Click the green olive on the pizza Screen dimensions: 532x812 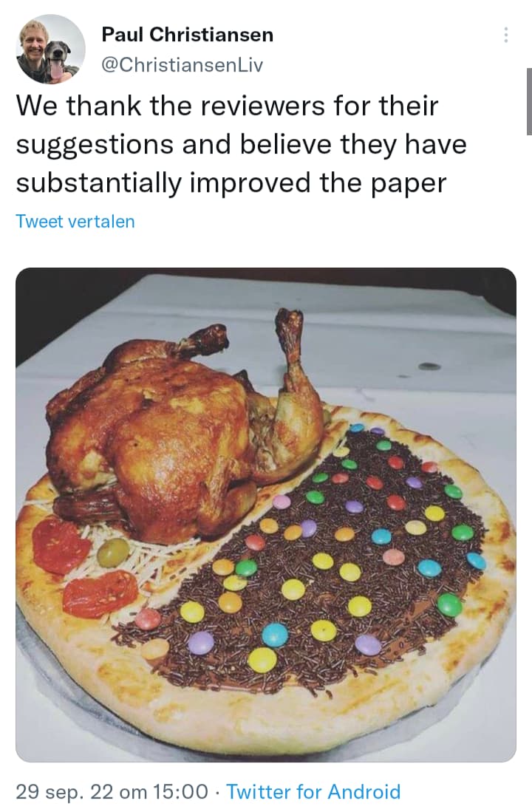(x=113, y=553)
